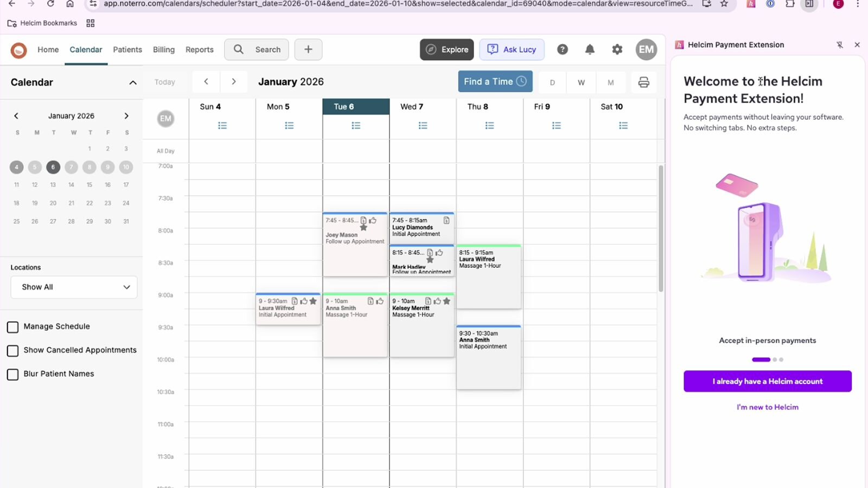Click the printer icon in calendar toolbar

pos(643,82)
